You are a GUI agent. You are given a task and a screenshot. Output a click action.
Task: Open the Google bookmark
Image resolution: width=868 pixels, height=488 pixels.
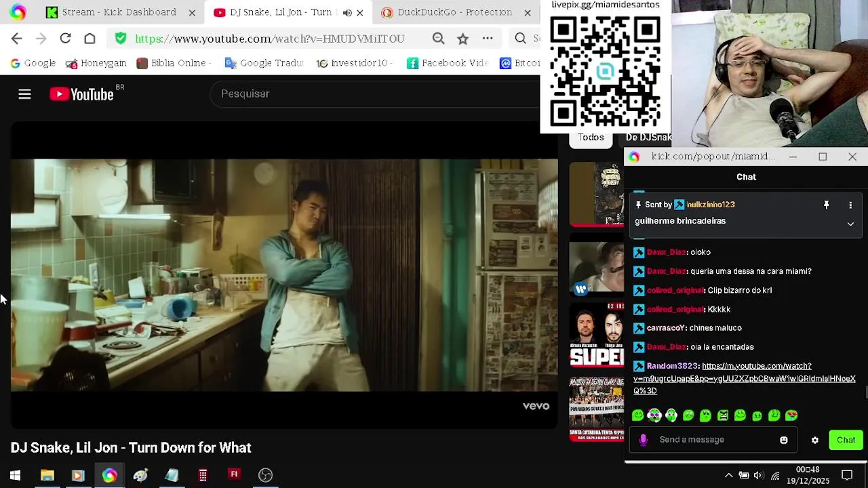(x=33, y=63)
